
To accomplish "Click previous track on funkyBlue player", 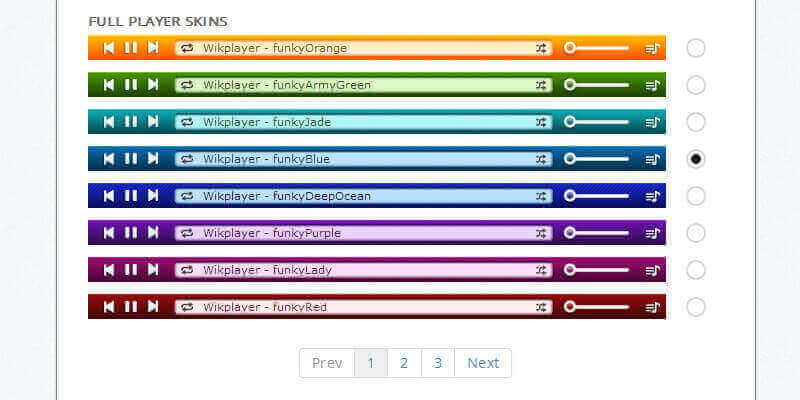I will [109, 159].
